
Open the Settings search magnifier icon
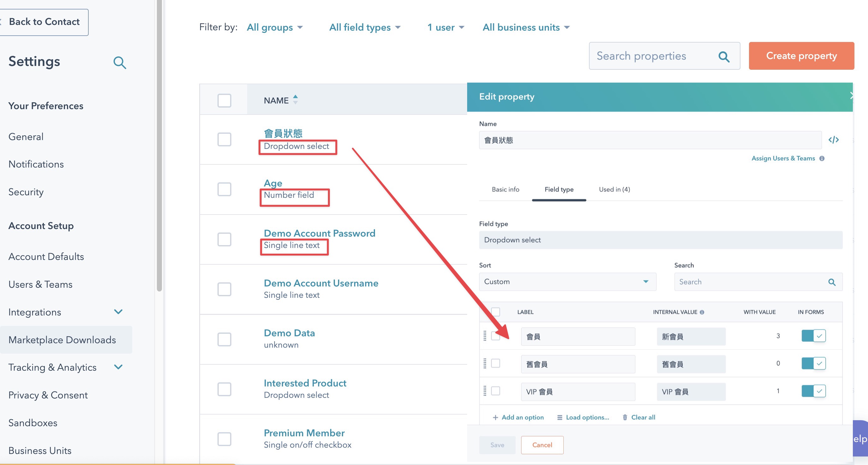[x=120, y=62]
